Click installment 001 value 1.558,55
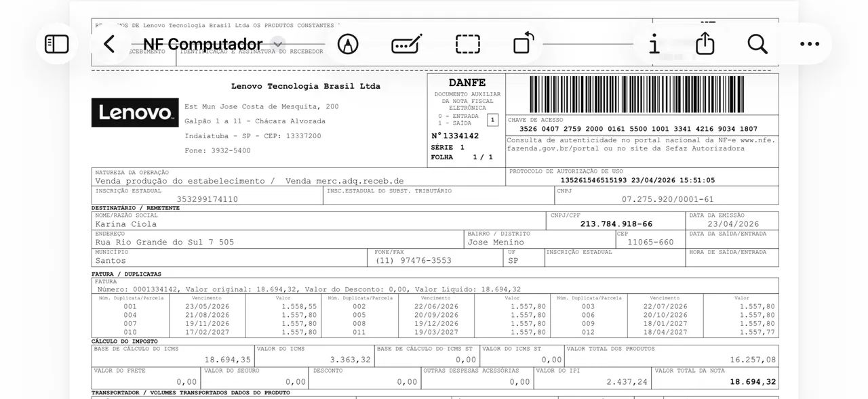The image size is (868, 399). (299, 306)
